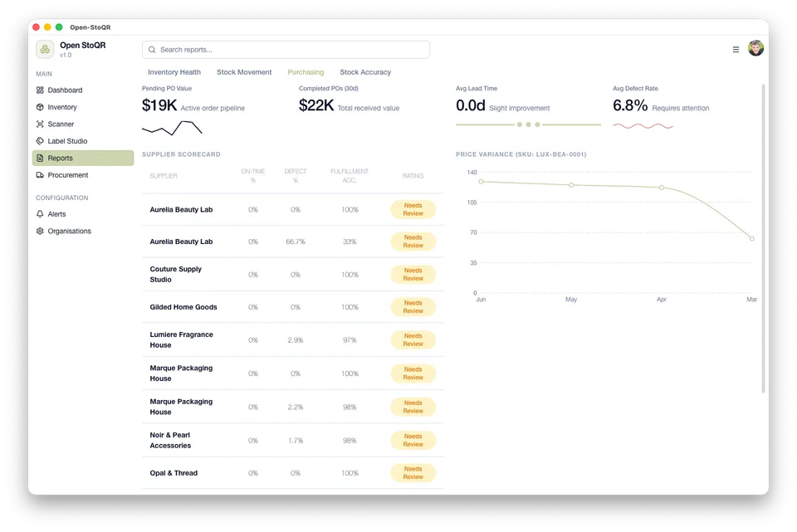The width and height of the screenshot is (797, 532).
Task: Click the vertical scrollbar on right edge
Action: [763, 239]
